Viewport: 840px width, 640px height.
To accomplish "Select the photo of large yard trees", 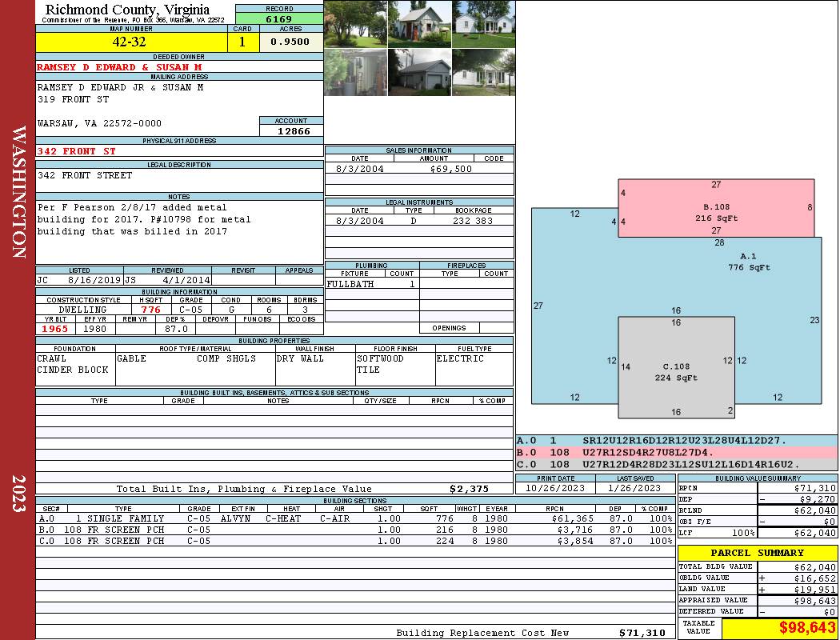I will [x=355, y=23].
